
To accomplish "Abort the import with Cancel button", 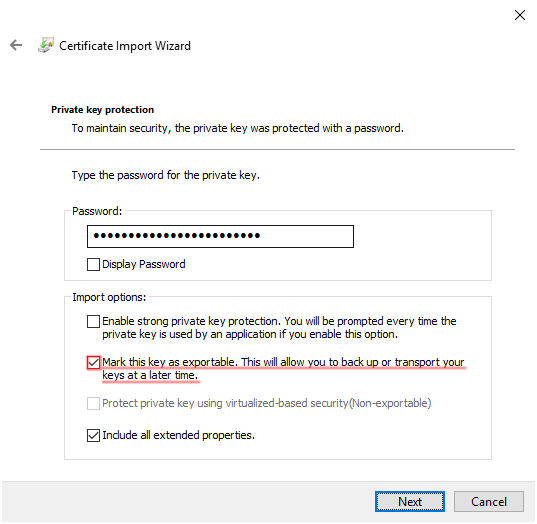I will click(x=489, y=501).
